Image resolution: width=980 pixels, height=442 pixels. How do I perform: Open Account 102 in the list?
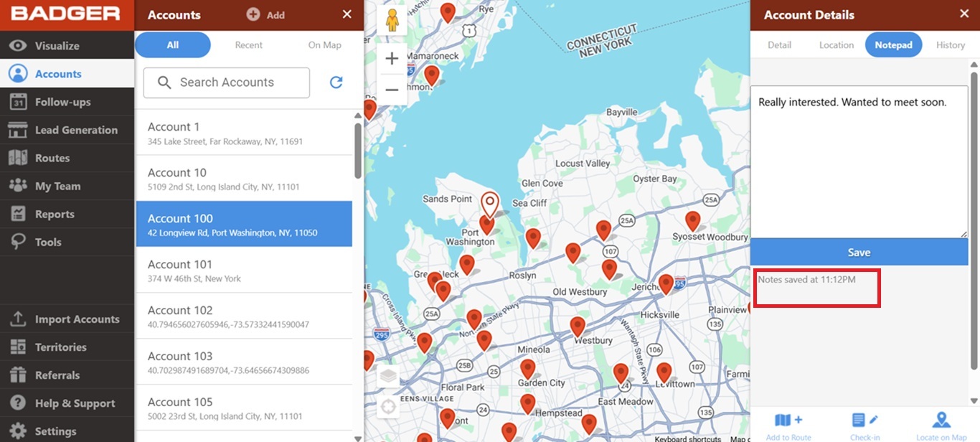click(244, 316)
